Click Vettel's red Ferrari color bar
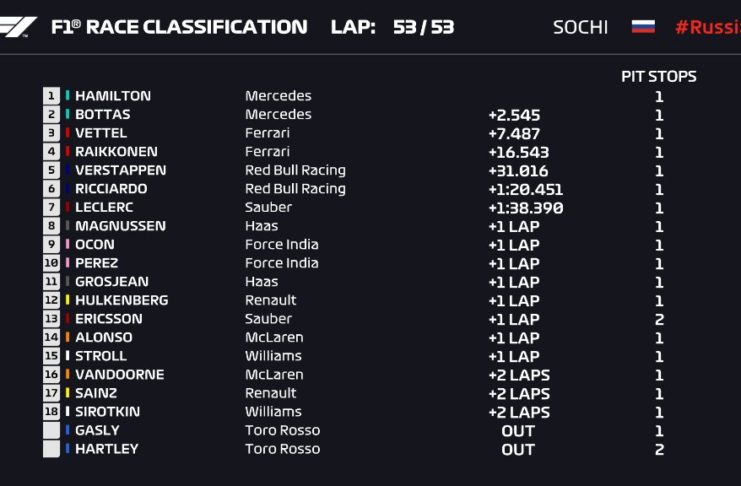The image size is (741, 486). click(x=67, y=133)
